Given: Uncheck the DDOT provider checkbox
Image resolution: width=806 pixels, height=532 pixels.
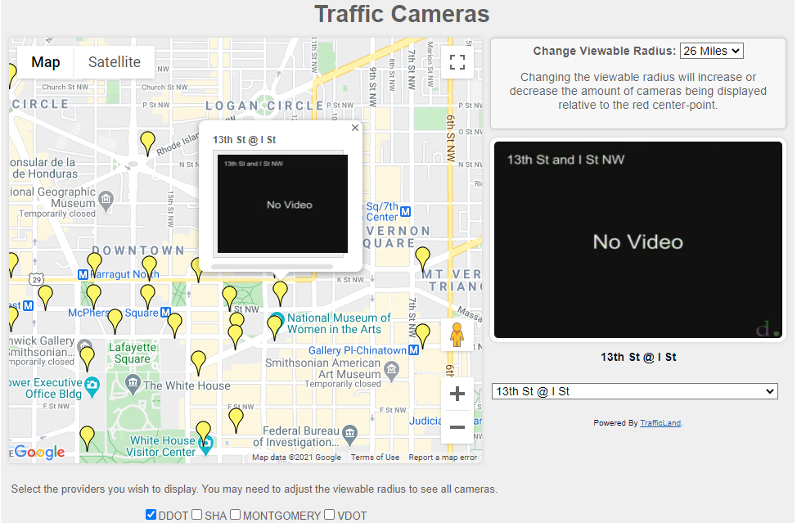Looking at the screenshot, I should coord(151,515).
